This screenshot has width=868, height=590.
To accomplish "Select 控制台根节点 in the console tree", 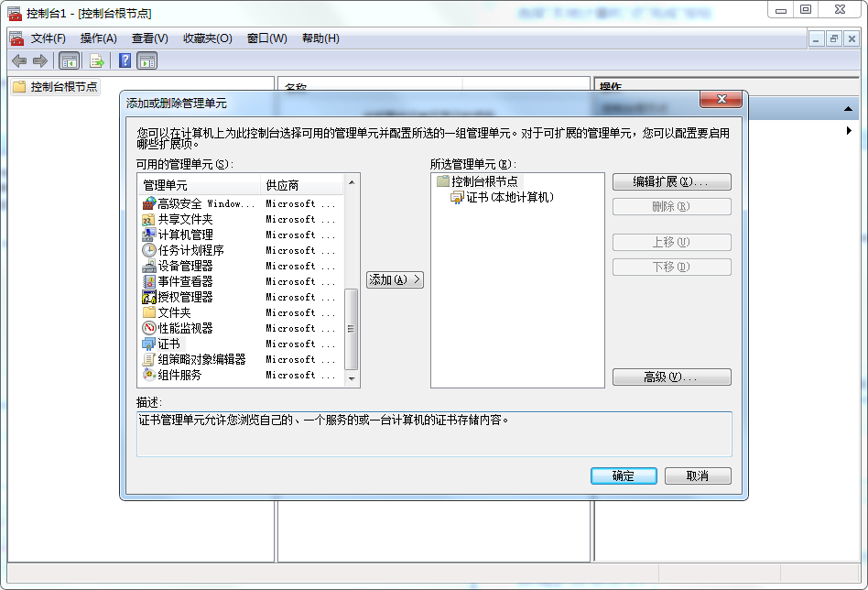I will [64, 86].
